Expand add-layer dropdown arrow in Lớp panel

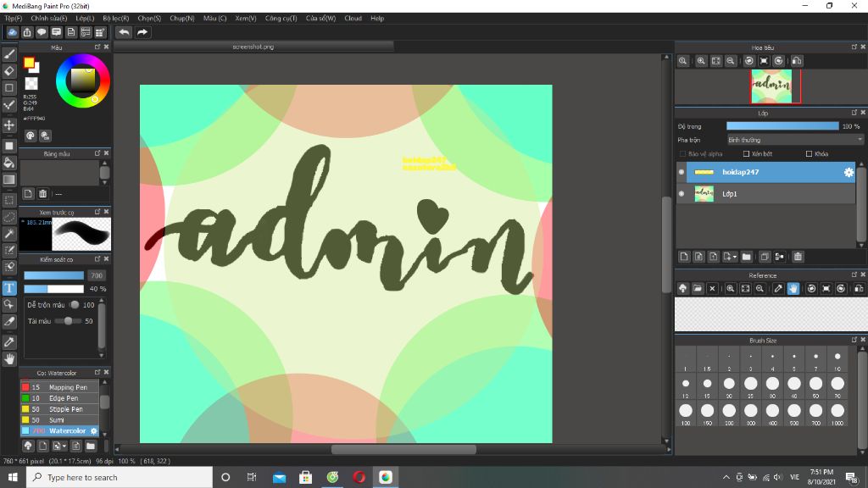pos(735,257)
